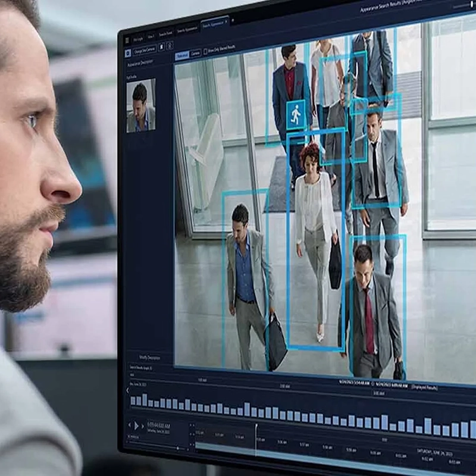Open a new search tab with the plus button

(x=233, y=21)
